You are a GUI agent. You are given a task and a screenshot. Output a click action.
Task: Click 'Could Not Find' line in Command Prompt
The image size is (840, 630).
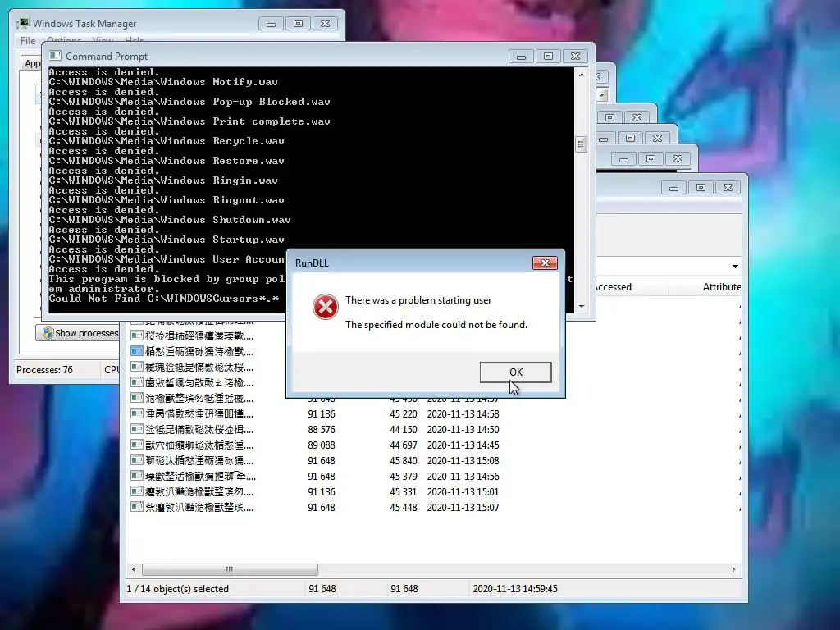tap(164, 299)
